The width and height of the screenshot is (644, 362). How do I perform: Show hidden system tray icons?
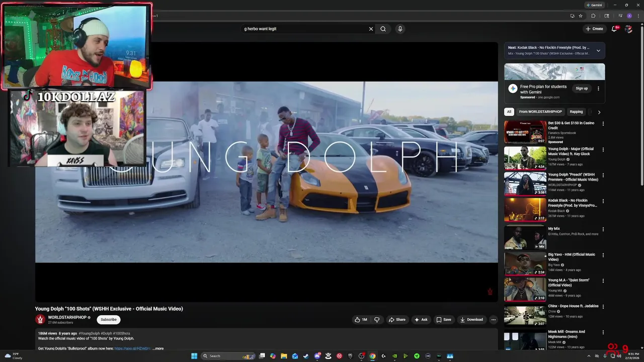pos(589,356)
